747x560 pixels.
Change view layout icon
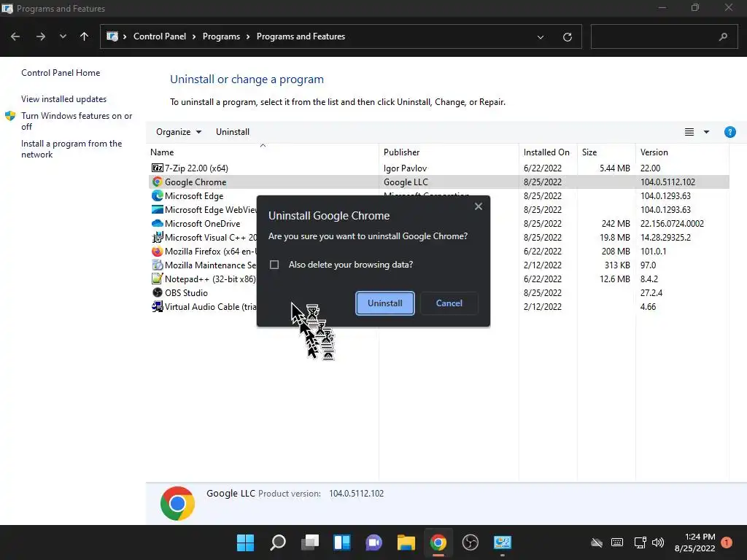coord(689,132)
